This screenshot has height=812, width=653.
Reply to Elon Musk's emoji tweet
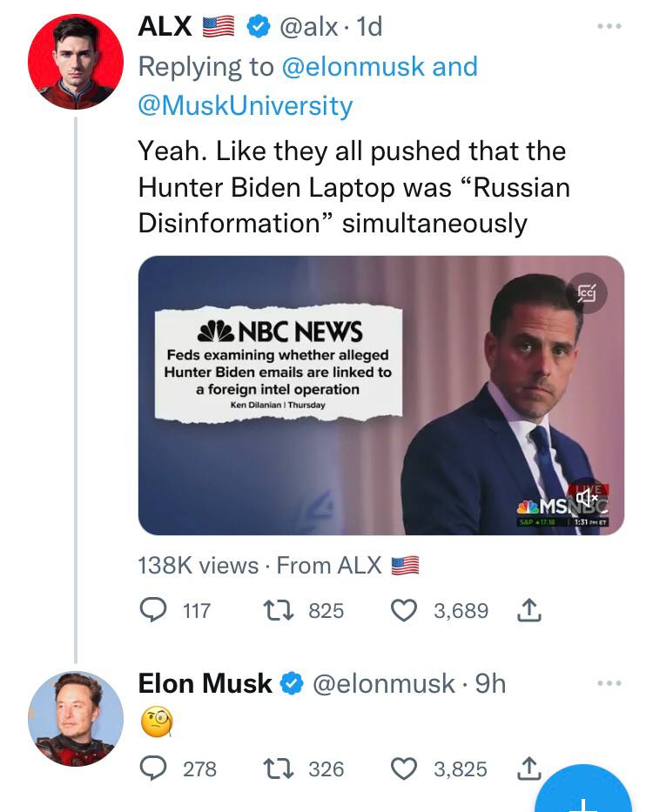coord(153,768)
